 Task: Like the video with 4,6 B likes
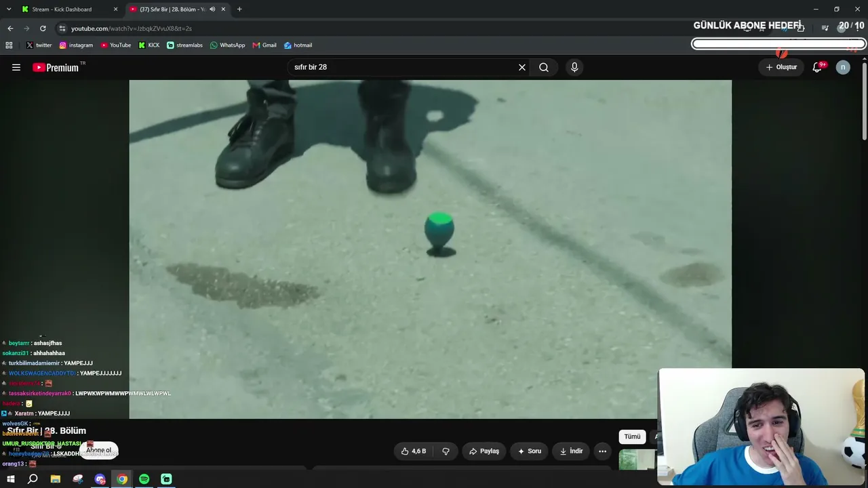[414, 451]
